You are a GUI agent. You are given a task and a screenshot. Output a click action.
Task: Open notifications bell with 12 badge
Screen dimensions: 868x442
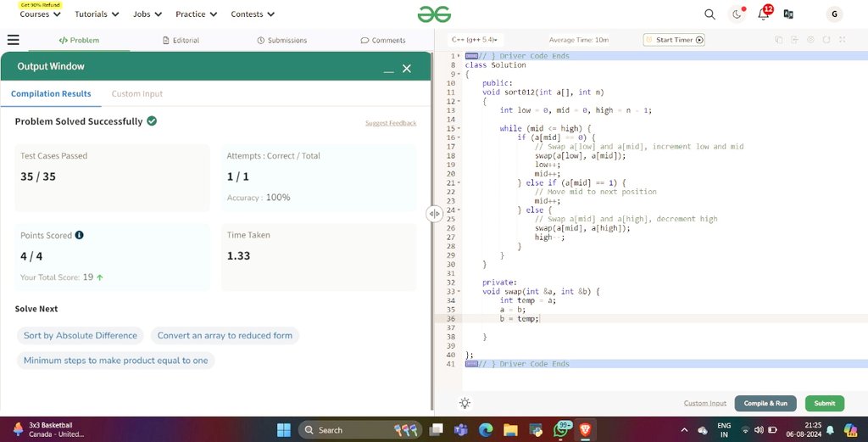764,14
